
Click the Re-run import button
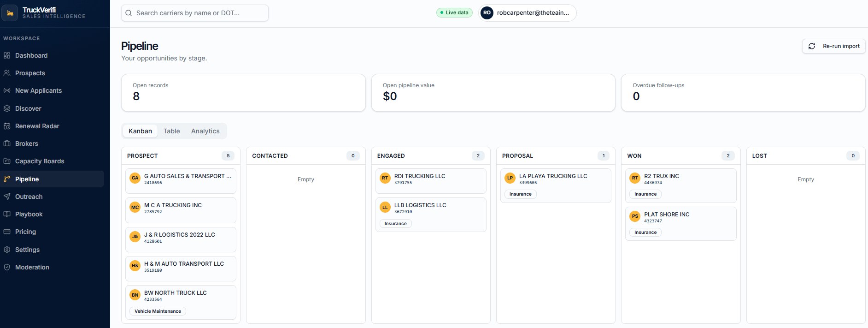click(833, 46)
